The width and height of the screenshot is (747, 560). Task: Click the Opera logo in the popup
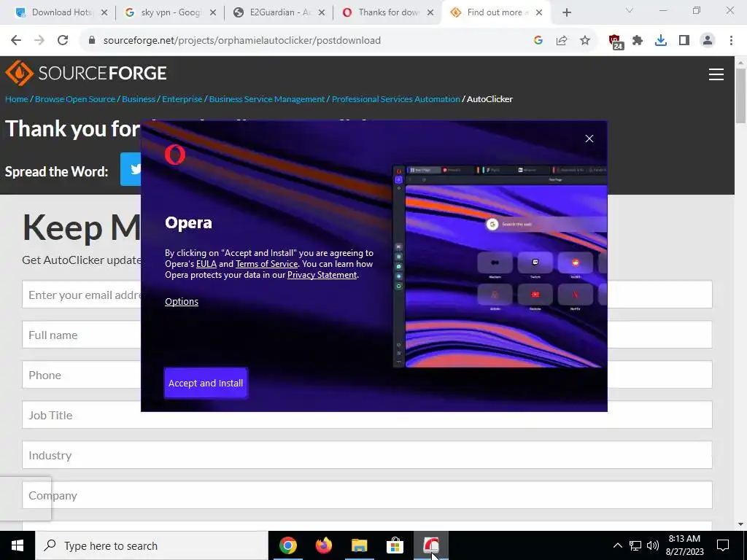[175, 155]
